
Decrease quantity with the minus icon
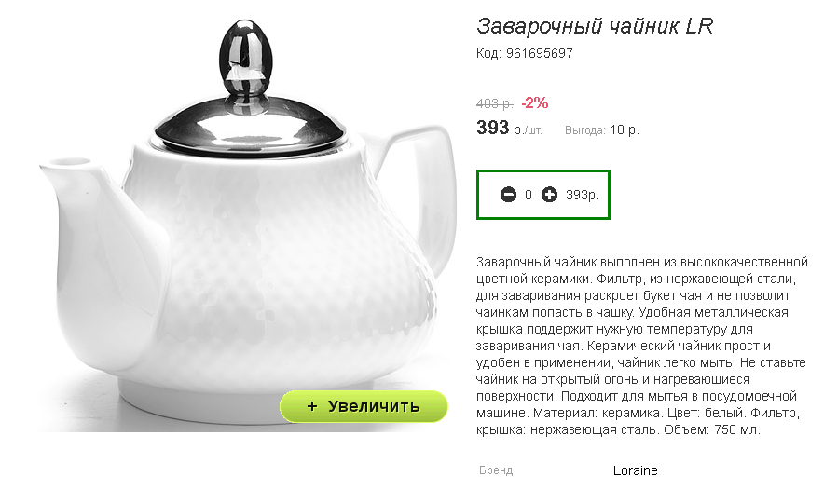coord(508,195)
